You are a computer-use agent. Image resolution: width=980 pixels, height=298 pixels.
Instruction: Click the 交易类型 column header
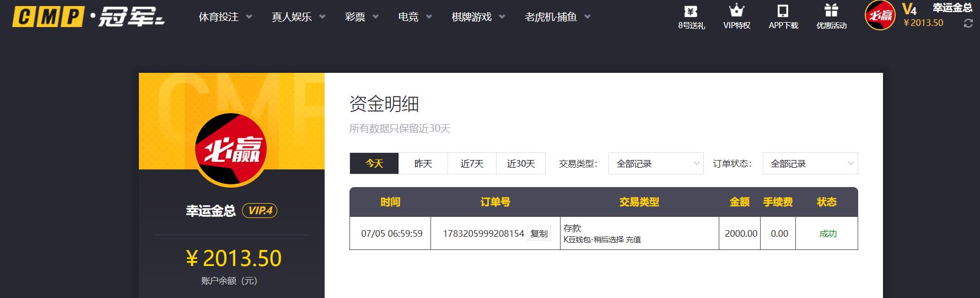click(639, 202)
